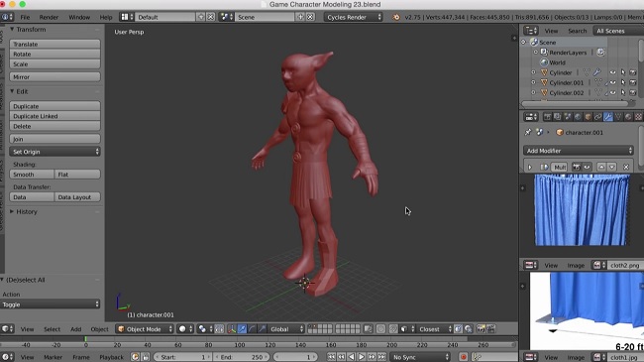
Task: Click the red record keyframe button
Action: (x=464, y=357)
